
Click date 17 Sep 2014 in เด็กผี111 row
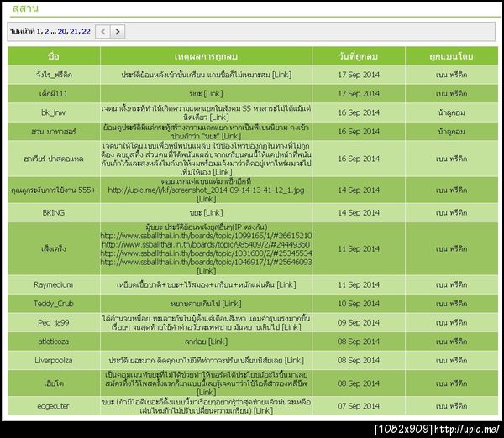(359, 94)
